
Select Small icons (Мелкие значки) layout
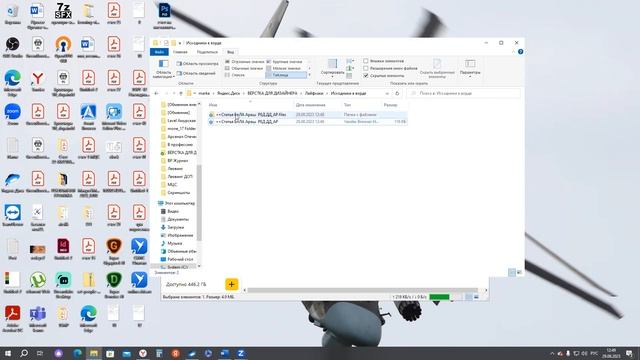point(284,68)
